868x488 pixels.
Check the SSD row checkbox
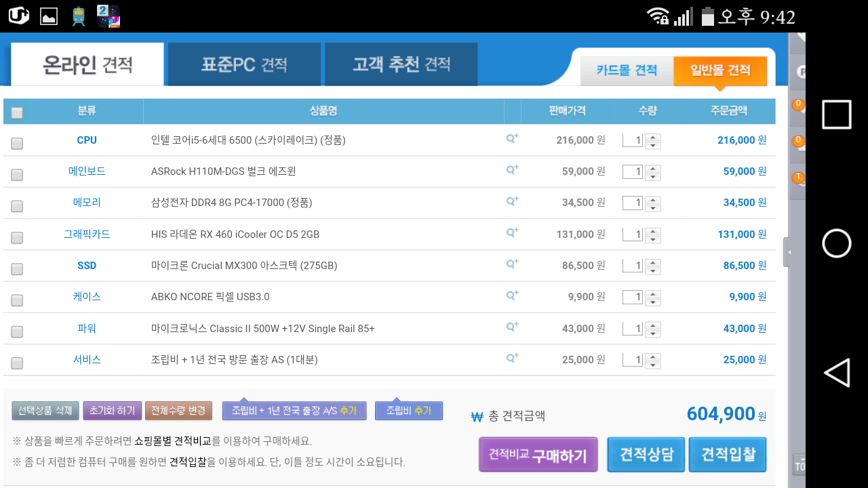pos(17,269)
